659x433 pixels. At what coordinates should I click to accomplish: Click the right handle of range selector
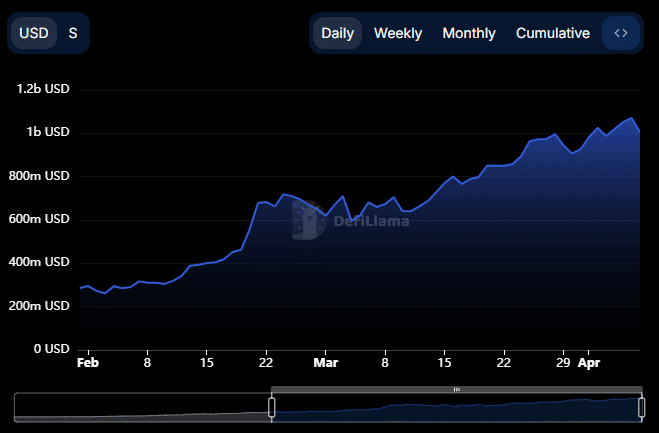click(x=641, y=407)
